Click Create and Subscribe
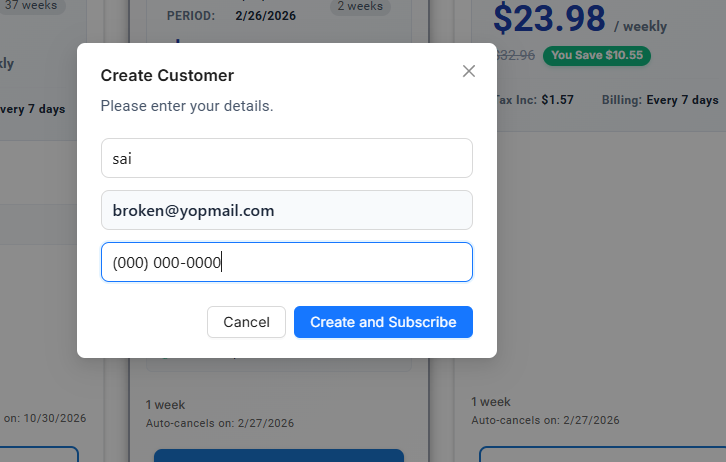726x462 pixels. click(x=383, y=322)
